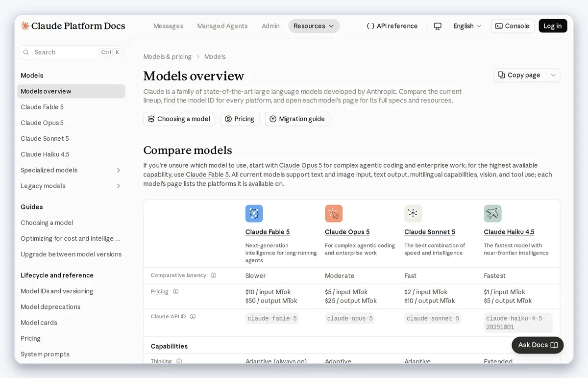The height and width of the screenshot is (378, 588).
Task: Click the Models breadcrumb
Action: [x=215, y=57]
